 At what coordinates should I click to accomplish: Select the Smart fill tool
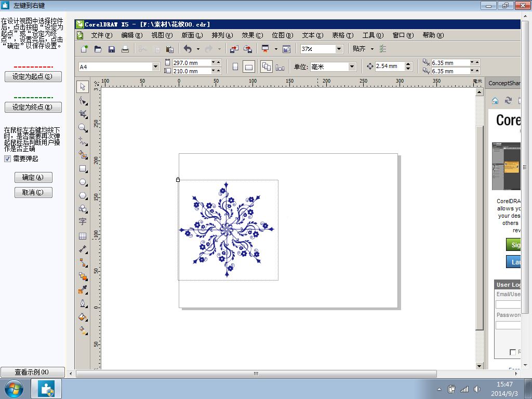[x=83, y=155]
